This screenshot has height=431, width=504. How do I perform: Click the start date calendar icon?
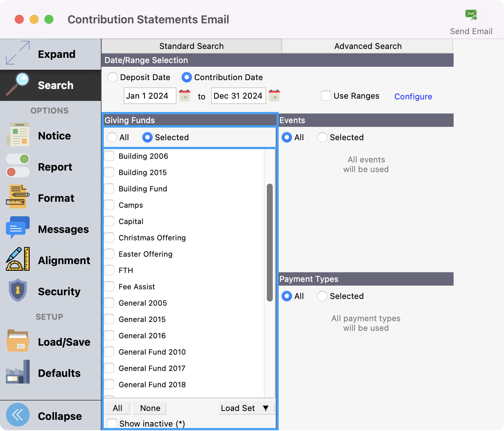pos(185,96)
